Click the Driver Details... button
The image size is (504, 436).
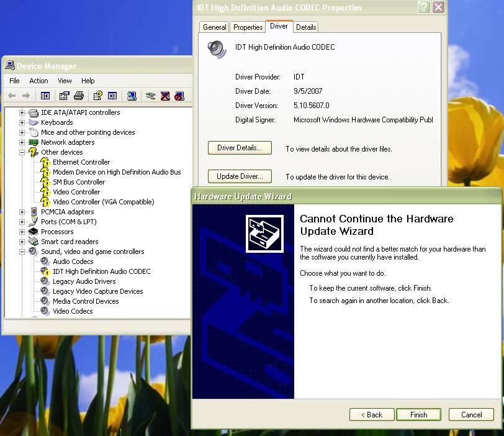point(240,148)
